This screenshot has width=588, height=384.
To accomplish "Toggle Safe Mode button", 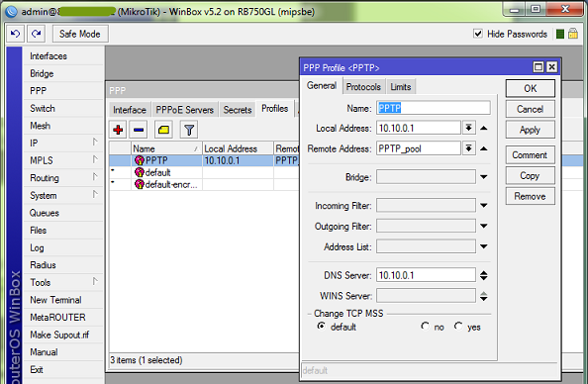I will click(x=80, y=34).
